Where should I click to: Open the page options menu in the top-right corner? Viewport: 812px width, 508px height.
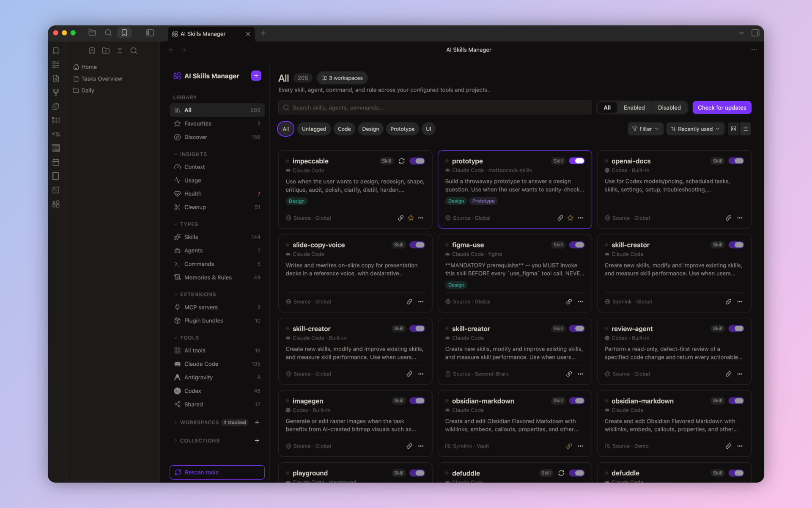pyautogui.click(x=754, y=50)
